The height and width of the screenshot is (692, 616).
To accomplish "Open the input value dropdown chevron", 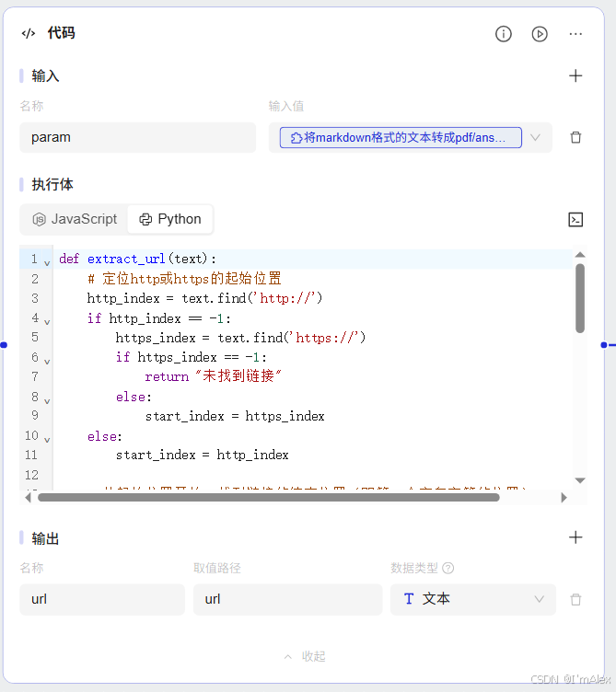I will [x=535, y=138].
